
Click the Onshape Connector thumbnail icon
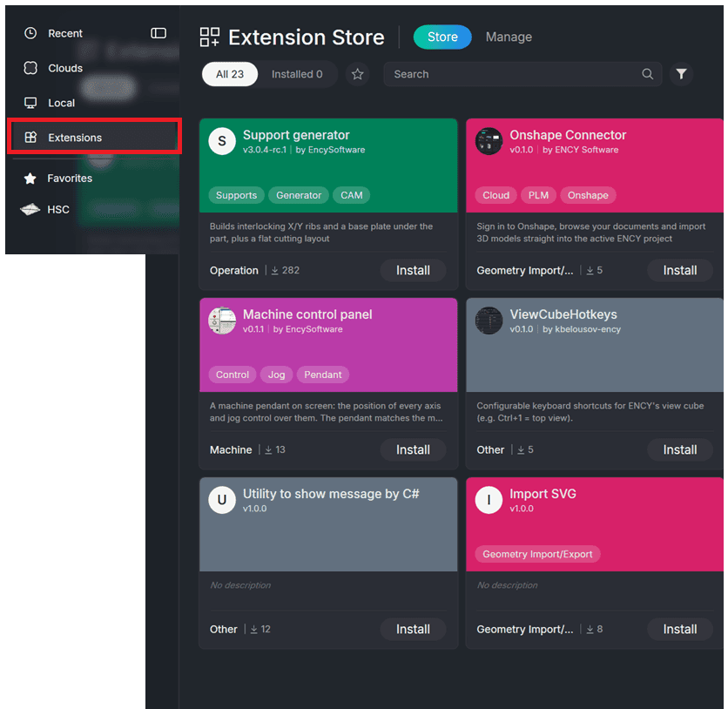489,141
